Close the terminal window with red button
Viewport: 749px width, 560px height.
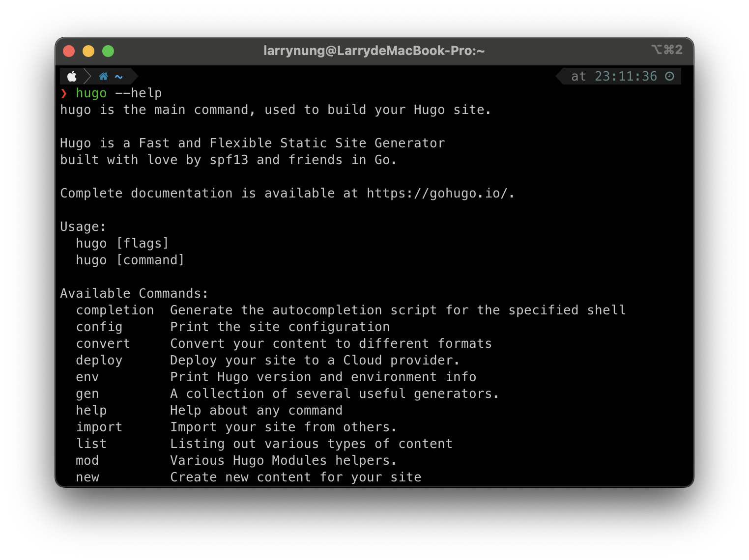69,51
